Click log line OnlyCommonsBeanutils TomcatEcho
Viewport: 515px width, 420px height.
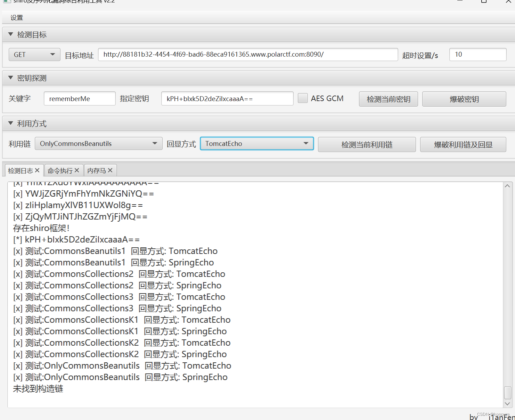pos(122,366)
